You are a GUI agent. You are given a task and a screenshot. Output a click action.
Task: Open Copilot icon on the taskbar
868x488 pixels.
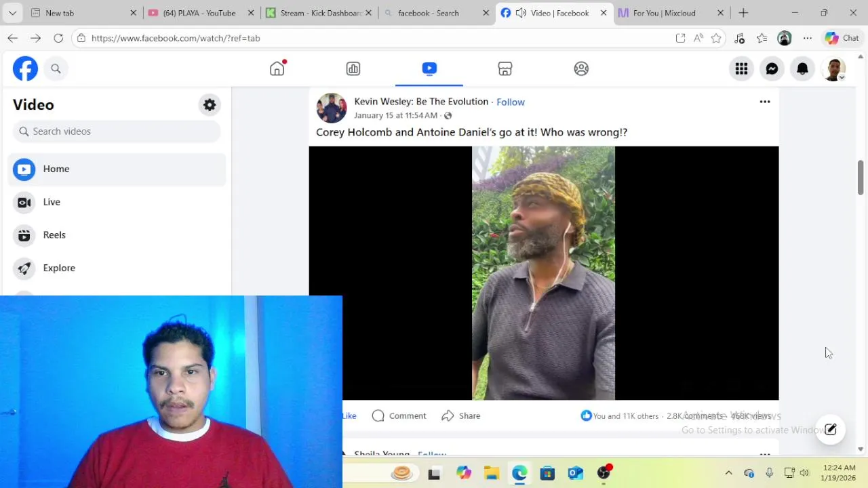tap(463, 473)
